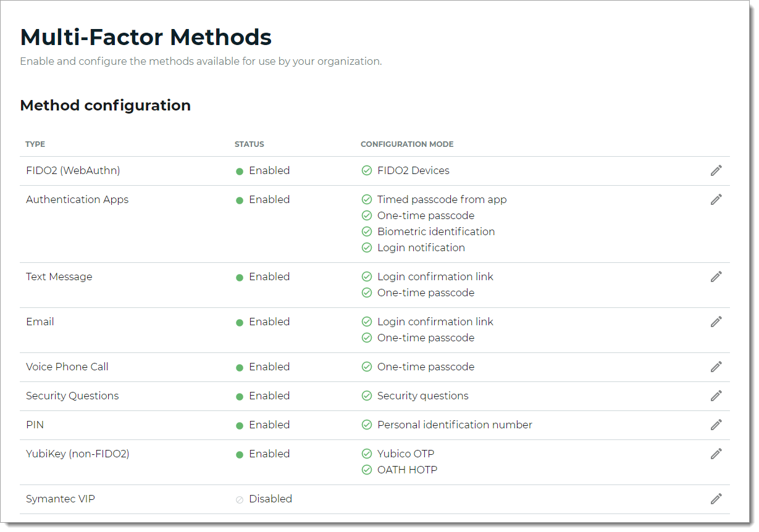Click the FIDO2 Devices check icon
Screen dimensions: 759x532
point(366,171)
